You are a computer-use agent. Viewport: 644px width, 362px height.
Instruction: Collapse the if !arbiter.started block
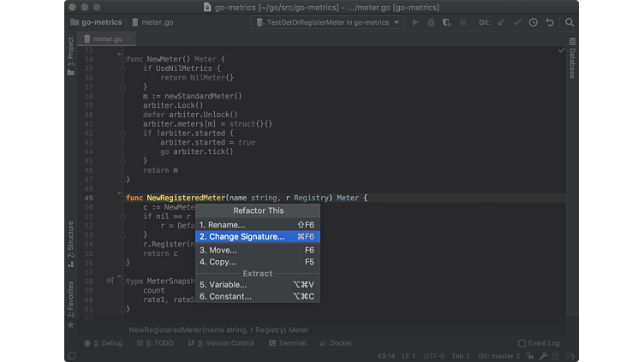(122, 134)
